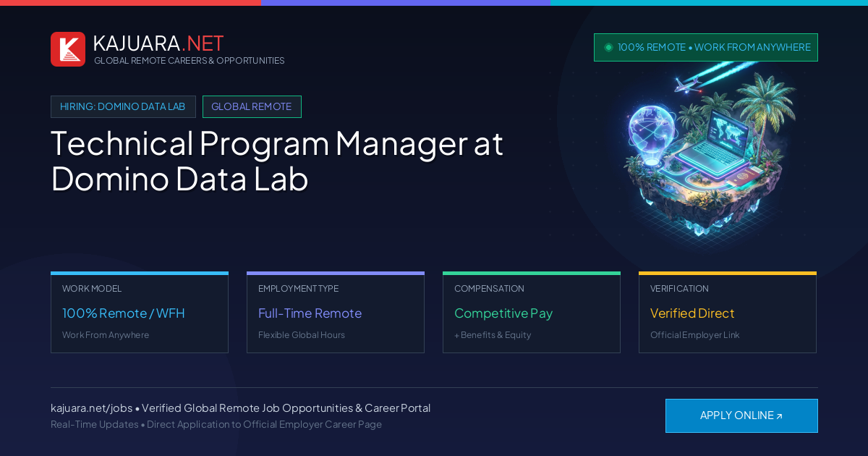Click the Verified Direct text

[x=692, y=313]
